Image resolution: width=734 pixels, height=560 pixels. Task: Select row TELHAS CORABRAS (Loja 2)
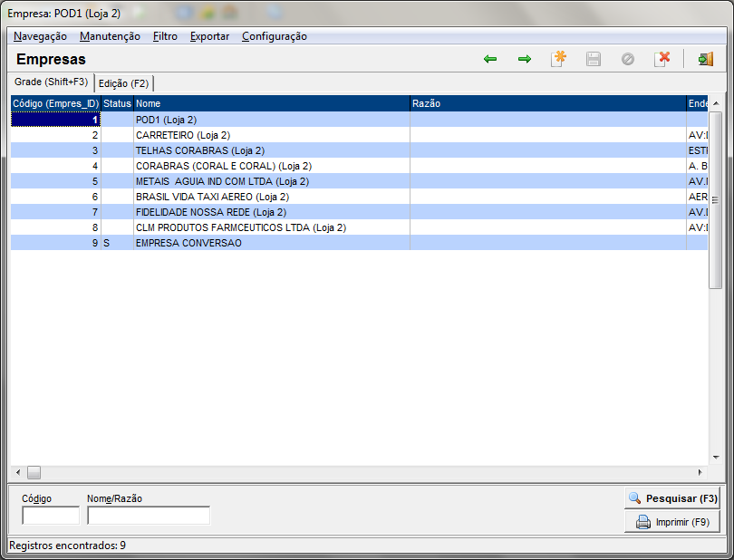[359, 150]
